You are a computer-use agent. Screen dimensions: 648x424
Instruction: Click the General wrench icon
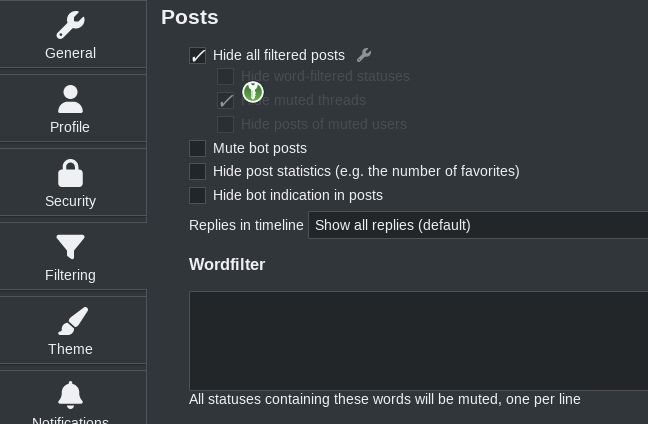coord(70,25)
